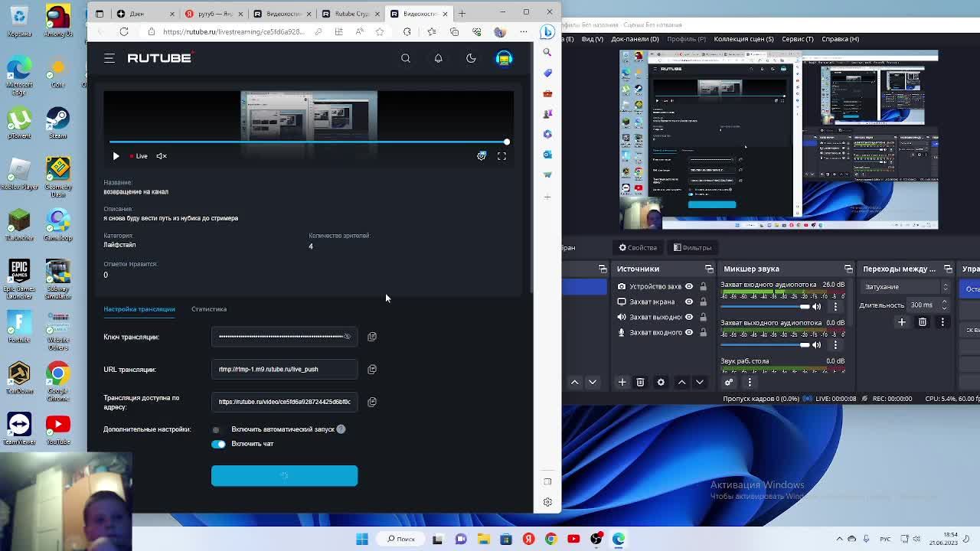
Task: Open selected source properties gear
Action: coord(661,382)
